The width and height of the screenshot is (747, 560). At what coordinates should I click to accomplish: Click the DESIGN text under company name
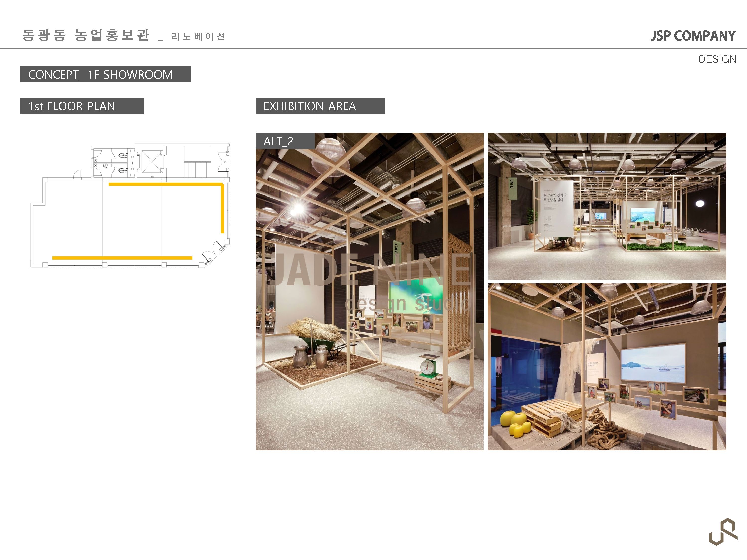click(717, 59)
